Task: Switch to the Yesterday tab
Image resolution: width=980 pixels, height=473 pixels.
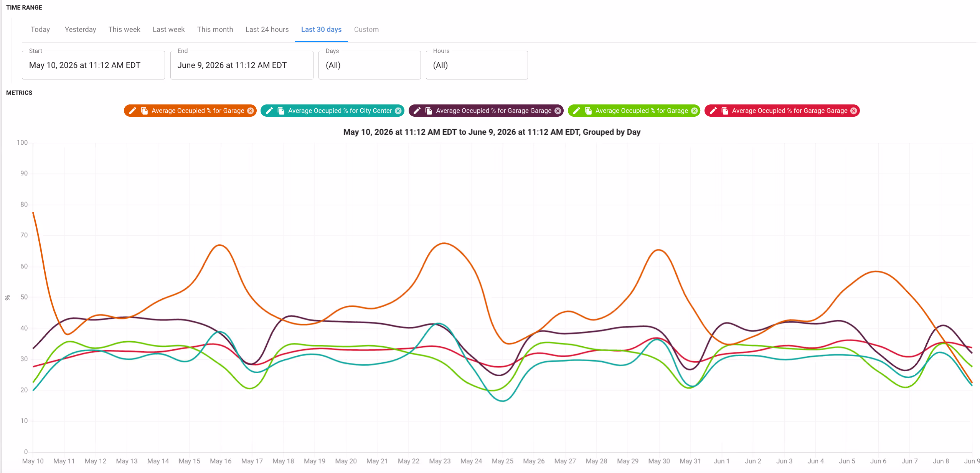Action: tap(80, 30)
